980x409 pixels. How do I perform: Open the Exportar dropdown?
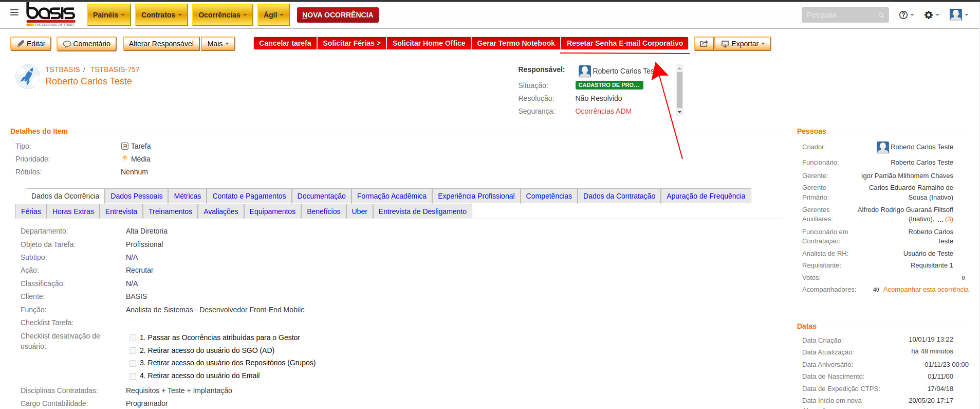(x=743, y=44)
